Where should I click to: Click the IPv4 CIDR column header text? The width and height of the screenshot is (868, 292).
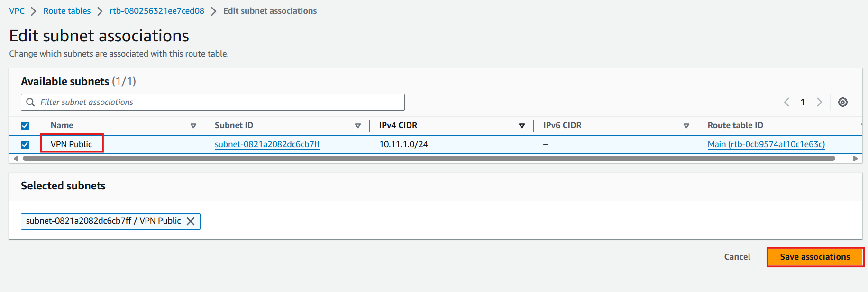point(398,125)
